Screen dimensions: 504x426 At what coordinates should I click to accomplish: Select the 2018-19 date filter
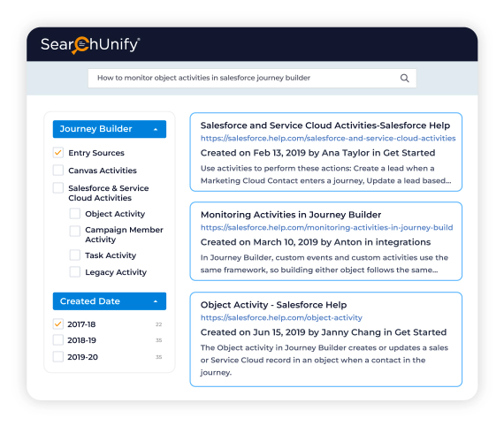pos(58,340)
